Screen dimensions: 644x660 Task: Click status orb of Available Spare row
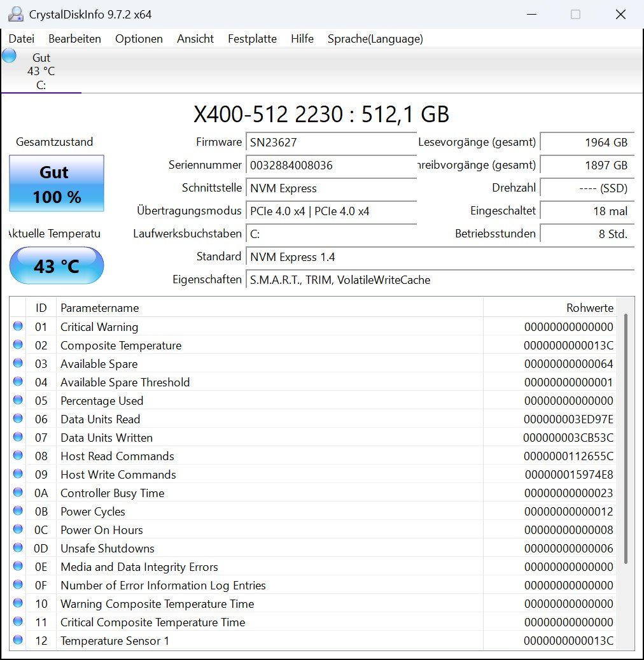pos(18,363)
